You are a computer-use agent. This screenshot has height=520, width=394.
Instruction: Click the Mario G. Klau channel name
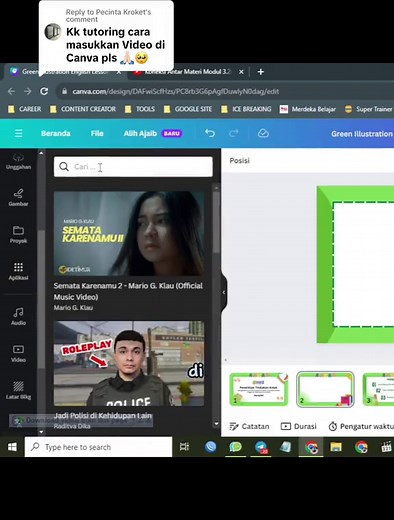73,307
